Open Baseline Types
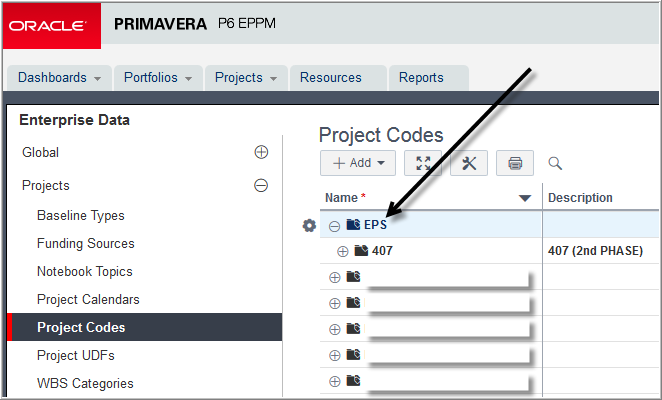662x400 pixels. [81, 215]
